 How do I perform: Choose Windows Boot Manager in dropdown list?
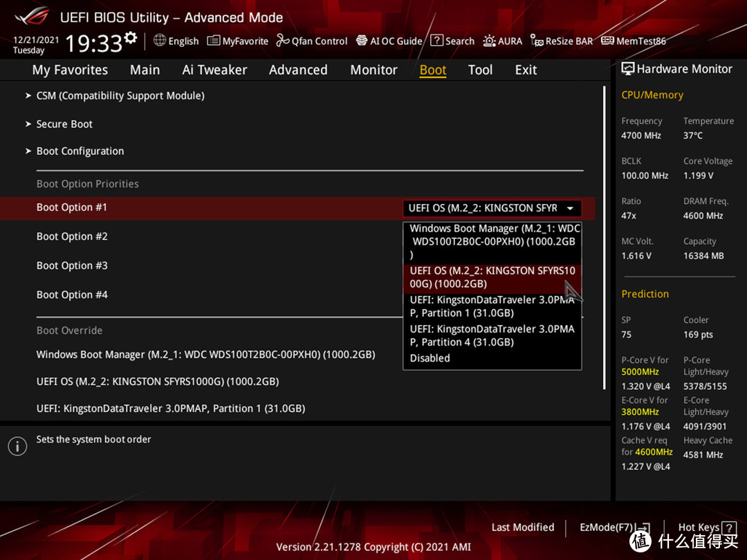(492, 241)
